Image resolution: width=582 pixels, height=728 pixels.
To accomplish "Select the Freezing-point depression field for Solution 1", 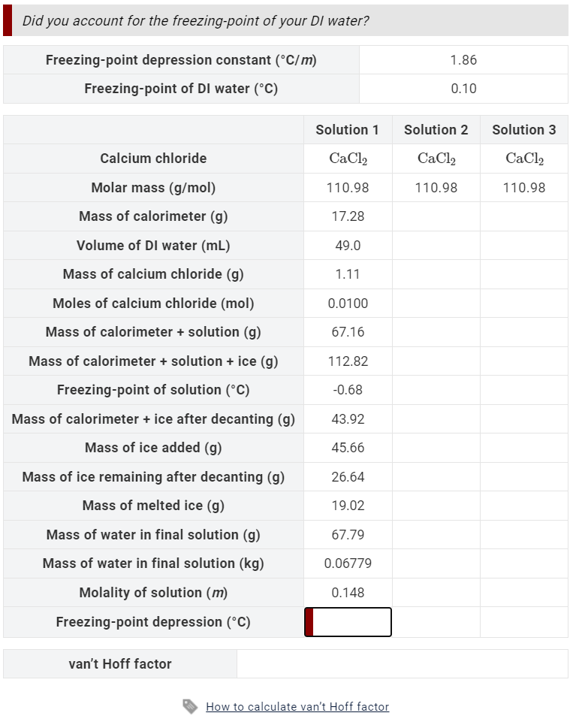I will (348, 622).
